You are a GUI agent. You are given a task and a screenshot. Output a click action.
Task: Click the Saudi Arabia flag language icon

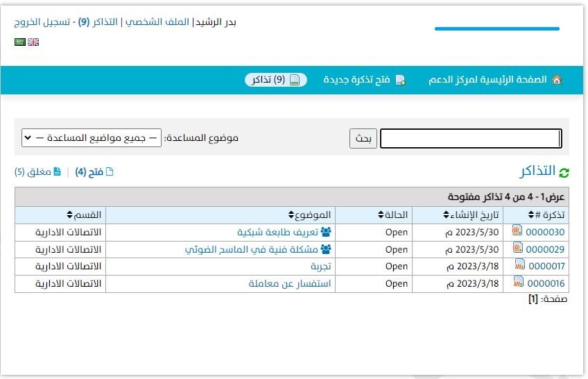[x=20, y=42]
